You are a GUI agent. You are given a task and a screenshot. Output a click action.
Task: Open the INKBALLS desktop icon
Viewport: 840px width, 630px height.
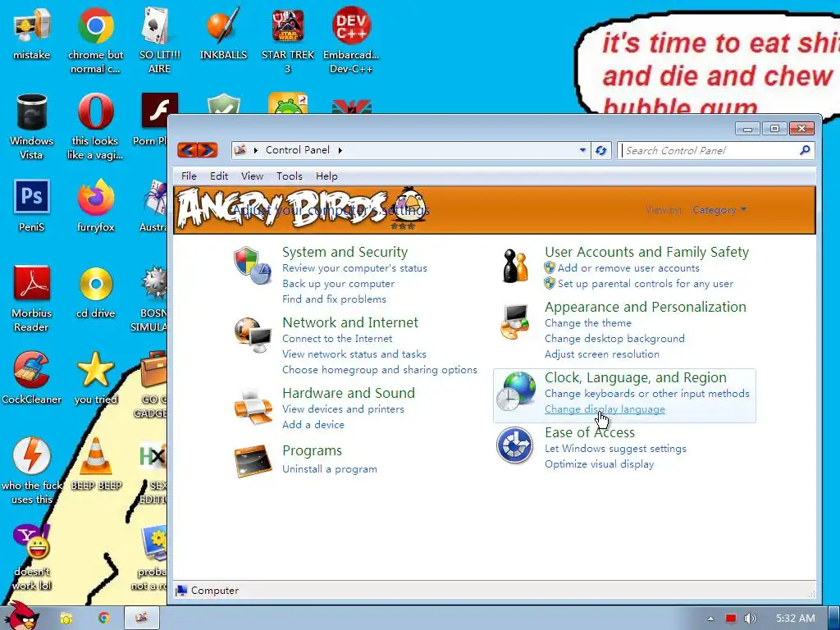[223, 33]
